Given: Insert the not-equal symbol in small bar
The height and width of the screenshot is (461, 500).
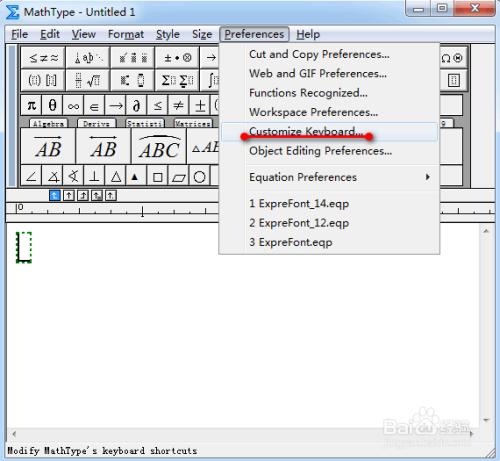Looking at the screenshot, I should (x=178, y=106).
